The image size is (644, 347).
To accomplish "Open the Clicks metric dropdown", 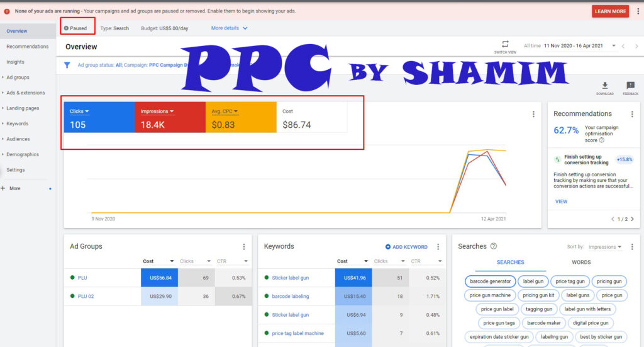I will (79, 111).
